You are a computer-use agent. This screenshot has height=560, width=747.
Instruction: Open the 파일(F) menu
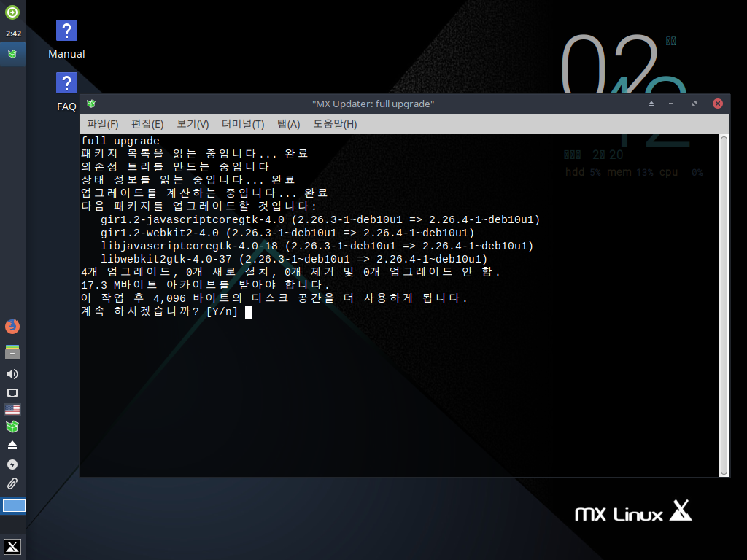pyautogui.click(x=102, y=124)
